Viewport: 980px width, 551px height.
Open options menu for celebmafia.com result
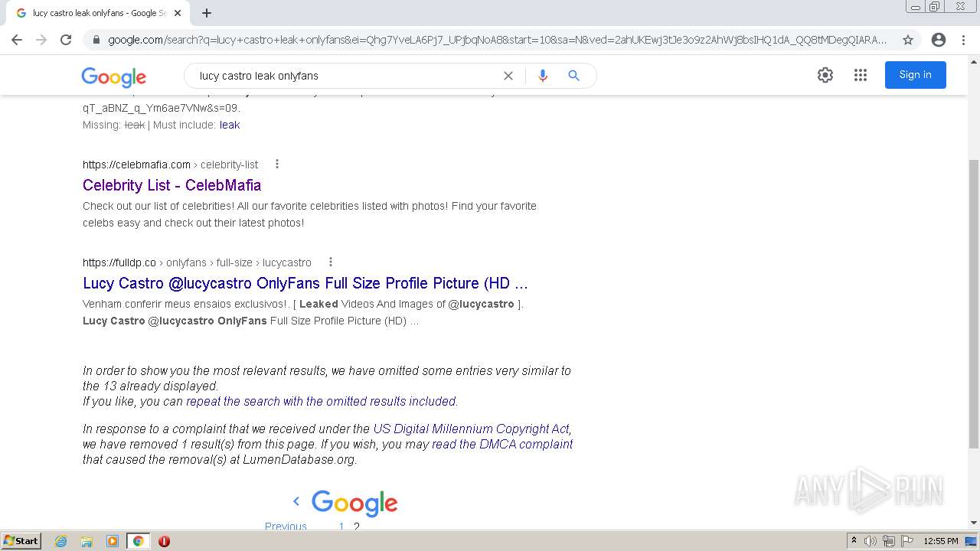[277, 164]
